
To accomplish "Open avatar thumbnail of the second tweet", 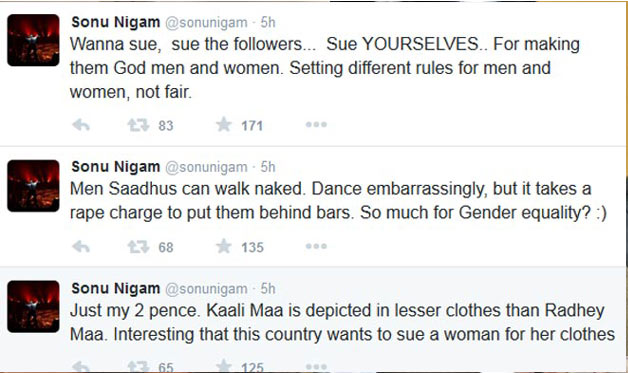I will point(33,186).
